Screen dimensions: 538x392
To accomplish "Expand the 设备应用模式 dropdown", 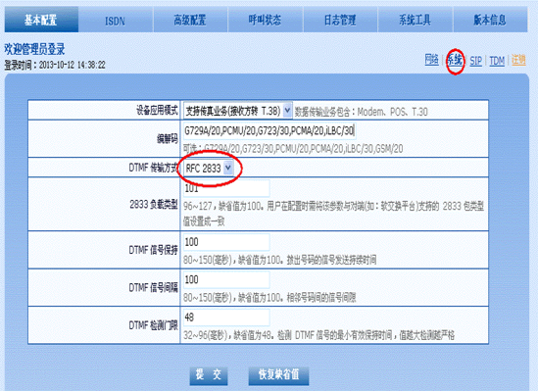I will (238, 111).
